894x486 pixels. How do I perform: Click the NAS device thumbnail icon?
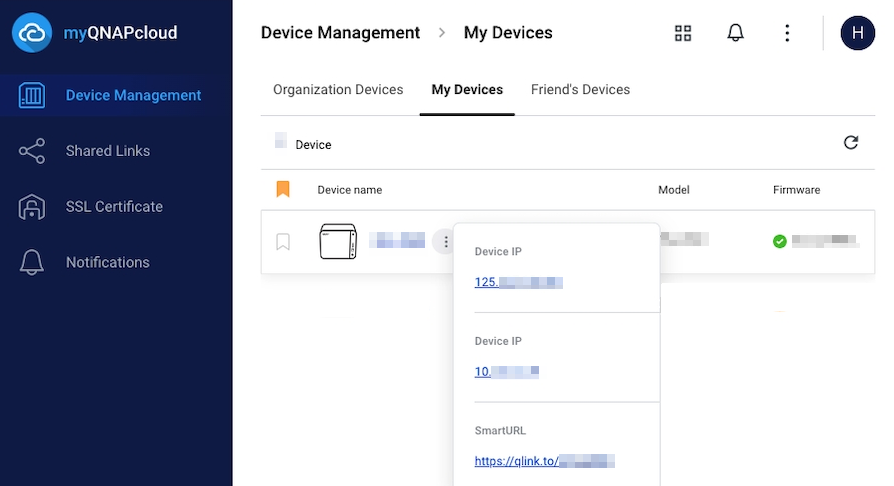[338, 241]
